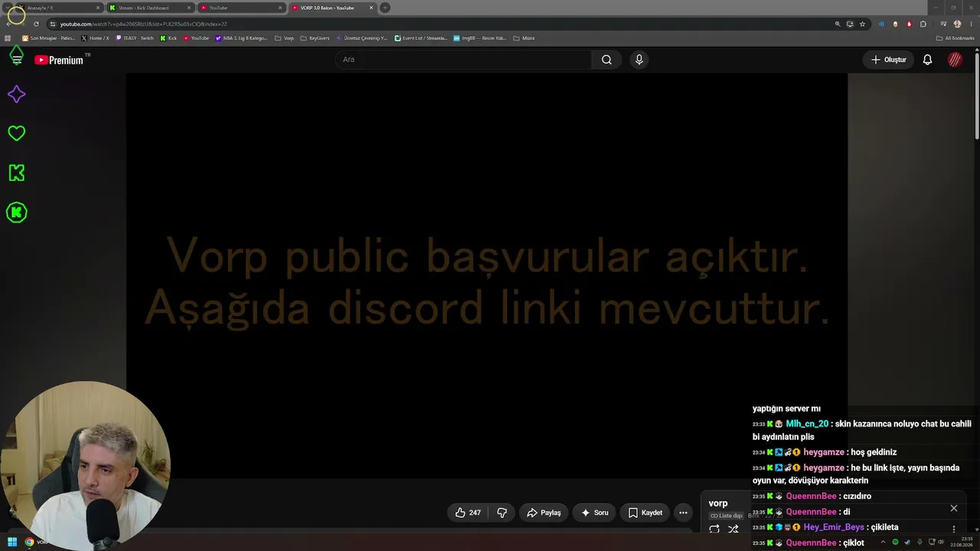980x551 pixels.
Task: Open Chrome from the Windows taskbar
Action: pos(29,542)
